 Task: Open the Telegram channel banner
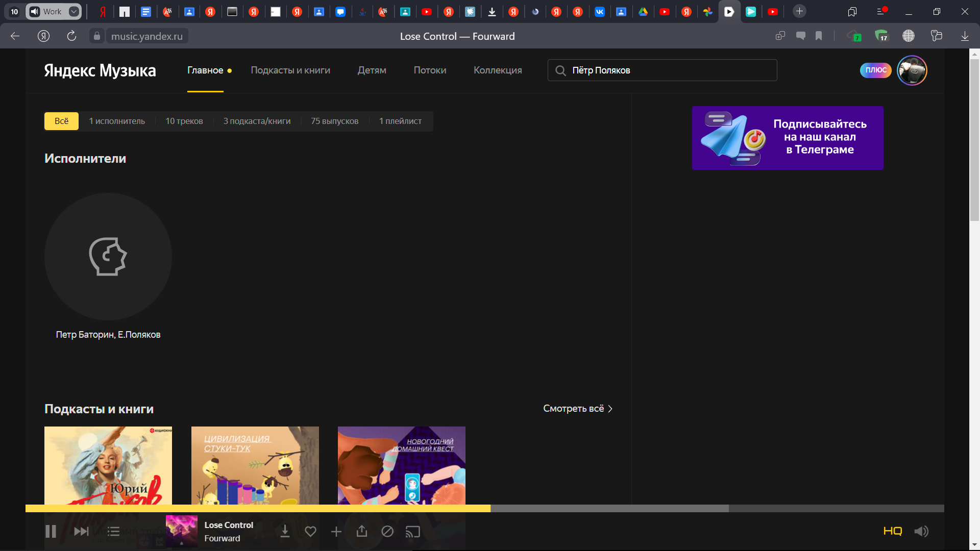coord(788,138)
